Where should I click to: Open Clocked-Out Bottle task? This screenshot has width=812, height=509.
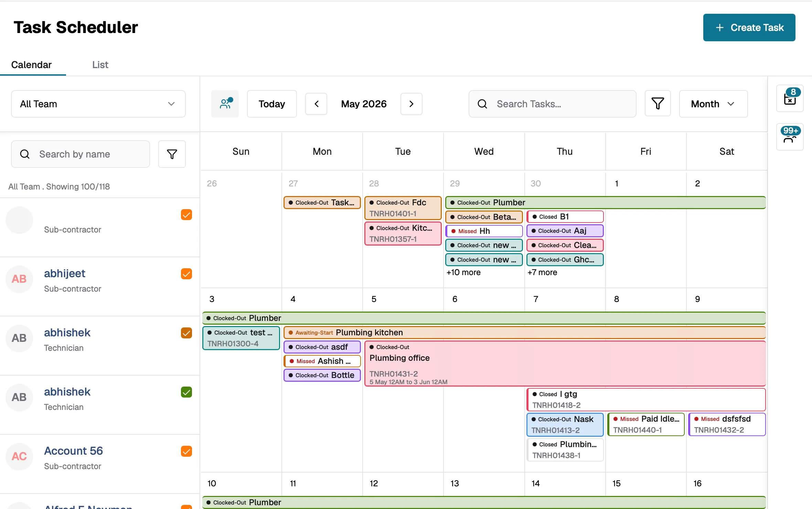pos(322,375)
